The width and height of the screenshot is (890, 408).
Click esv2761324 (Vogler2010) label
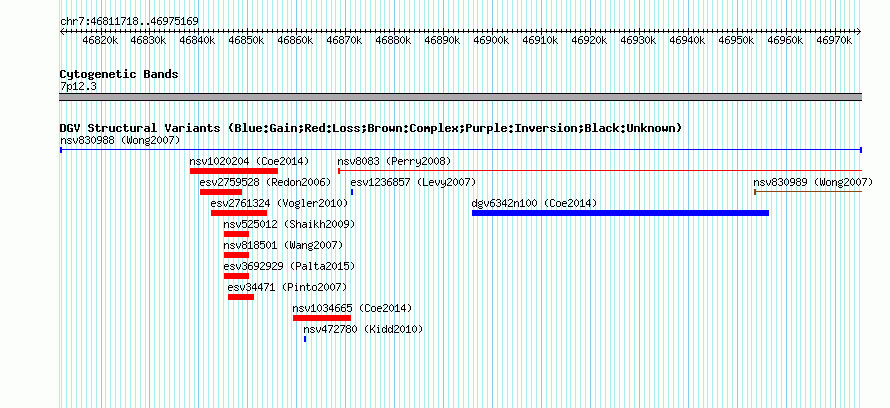(x=279, y=204)
